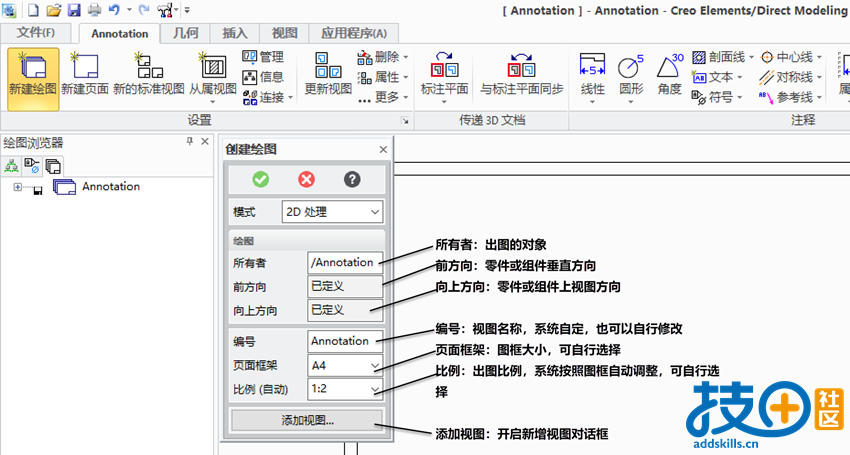Click the 更新视图 (update view) icon
Screen dimensions: 850x455
tap(328, 73)
